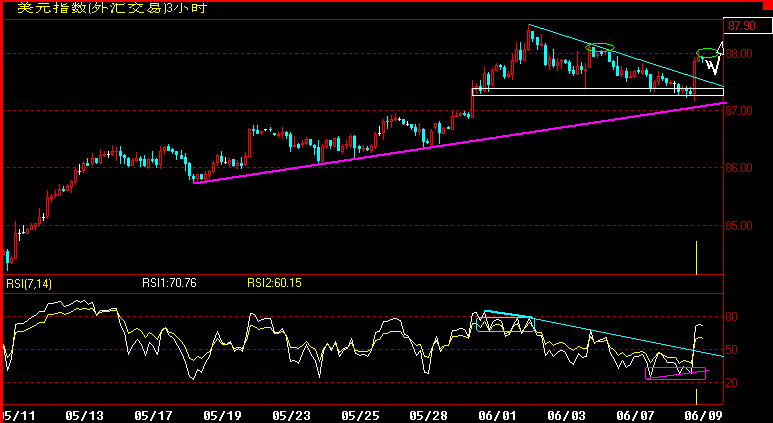
Task: Select the current price box 87.90
Action: 747,25
